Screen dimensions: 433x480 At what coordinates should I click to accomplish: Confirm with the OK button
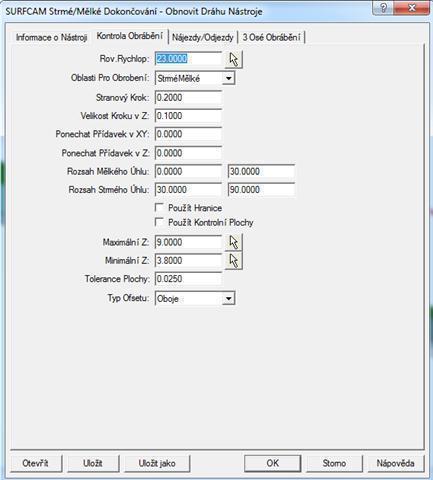point(272,463)
